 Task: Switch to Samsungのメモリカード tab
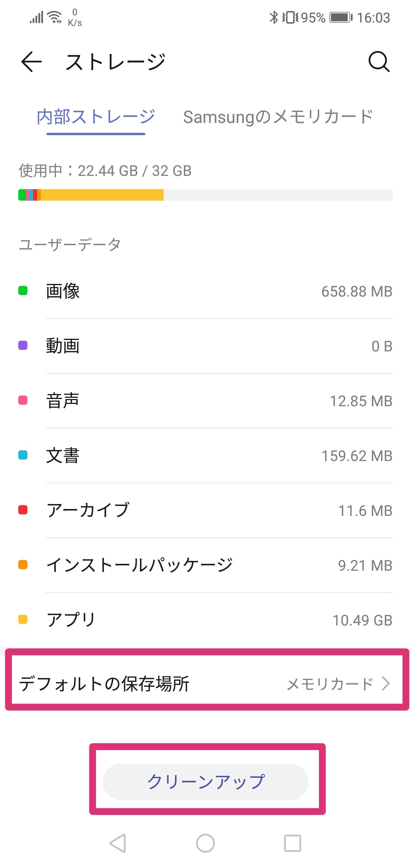pyautogui.click(x=278, y=117)
